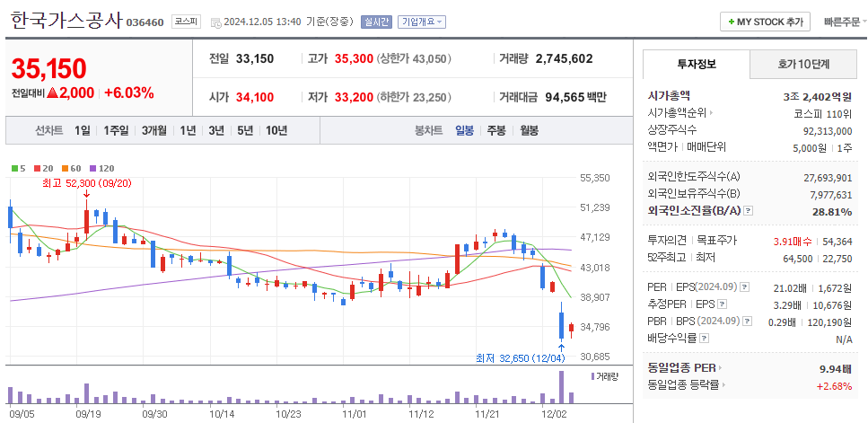Click the stock name 한국가스공사
Image resolution: width=868 pixels, height=423 pixels.
point(67,22)
